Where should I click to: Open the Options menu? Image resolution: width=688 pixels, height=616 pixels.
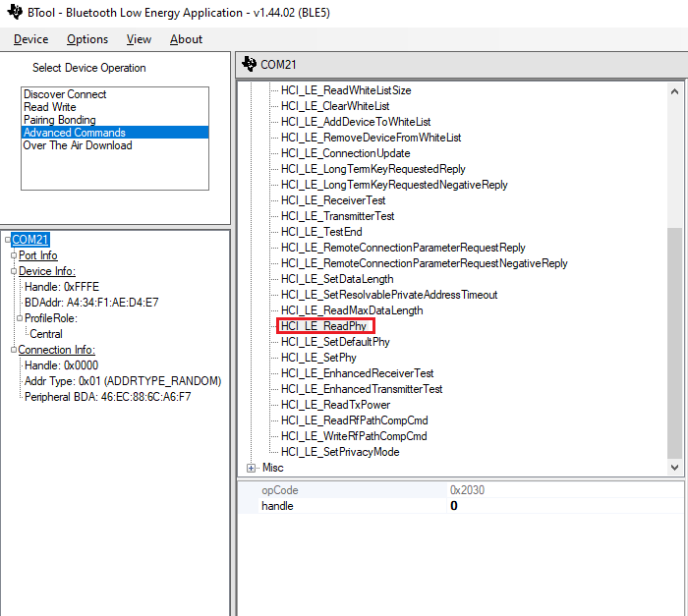pyautogui.click(x=87, y=39)
